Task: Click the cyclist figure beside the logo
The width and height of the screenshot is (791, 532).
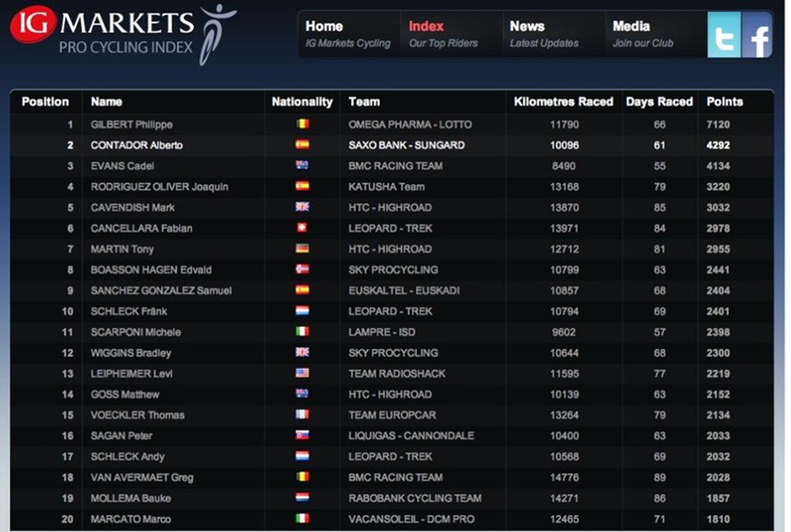Action: (214, 31)
